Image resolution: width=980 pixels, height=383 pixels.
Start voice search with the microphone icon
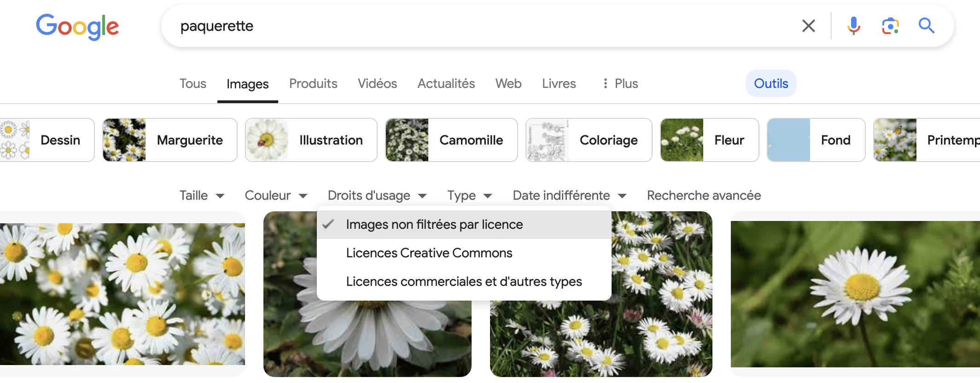click(853, 26)
